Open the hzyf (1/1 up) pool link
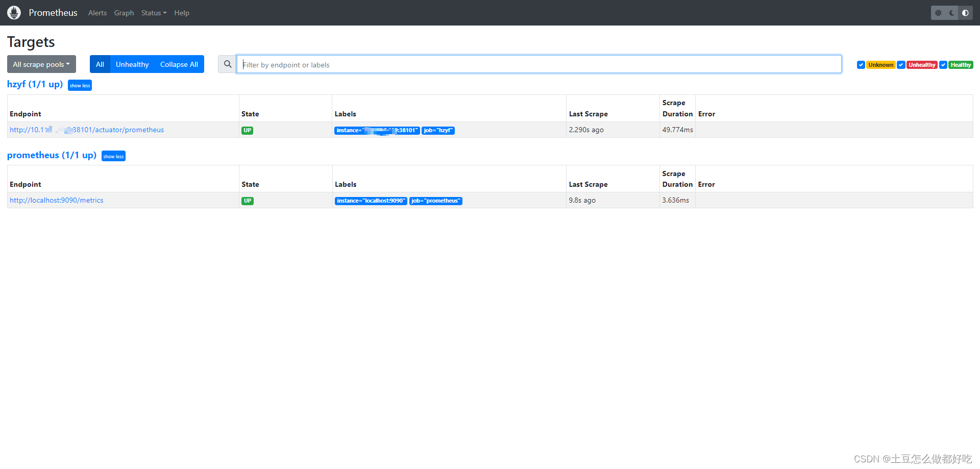The image size is (980, 469). 35,84
